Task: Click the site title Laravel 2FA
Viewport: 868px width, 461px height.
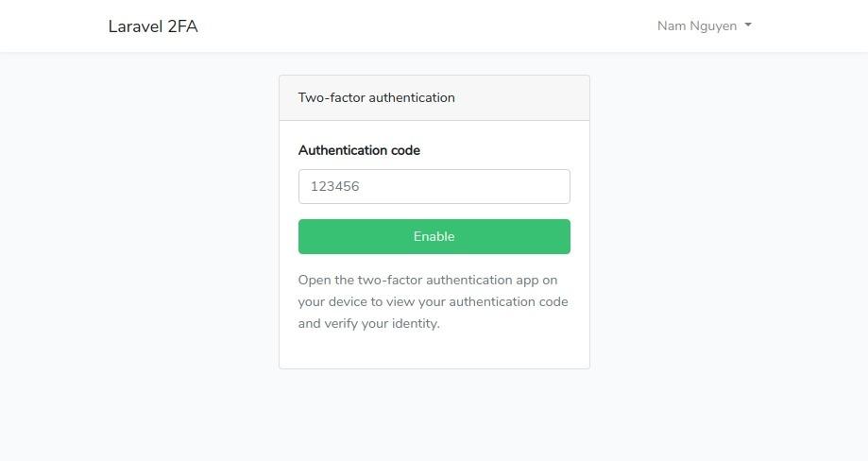Action: click(x=153, y=26)
